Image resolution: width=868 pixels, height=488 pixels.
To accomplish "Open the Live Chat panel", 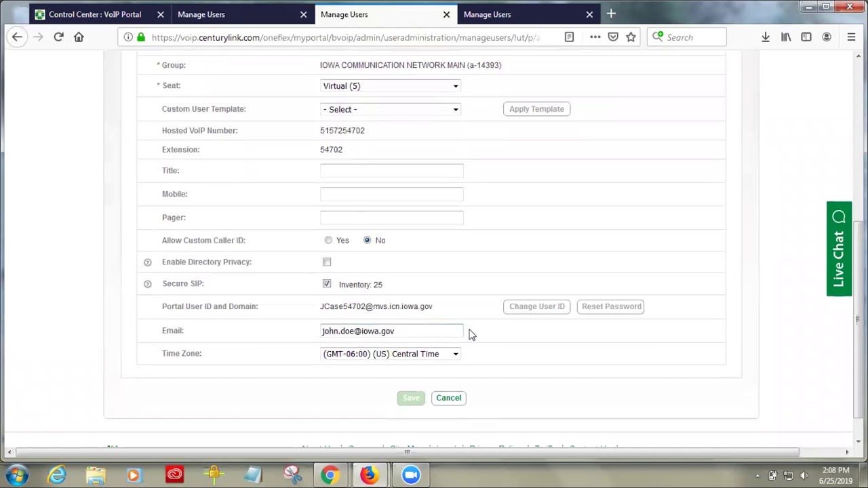I will click(839, 249).
